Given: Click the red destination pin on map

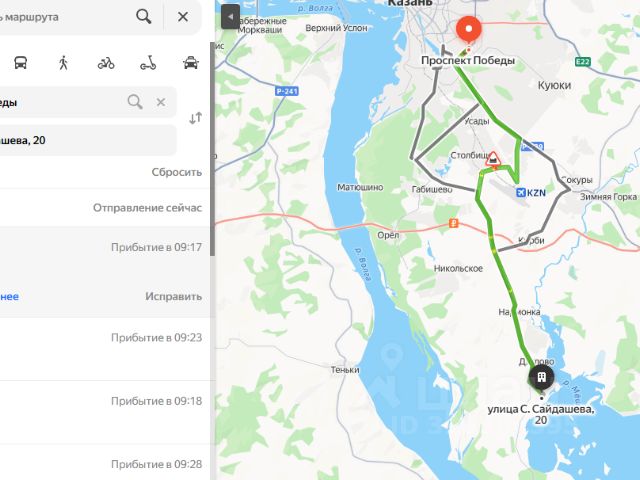Looking at the screenshot, I should [469, 30].
